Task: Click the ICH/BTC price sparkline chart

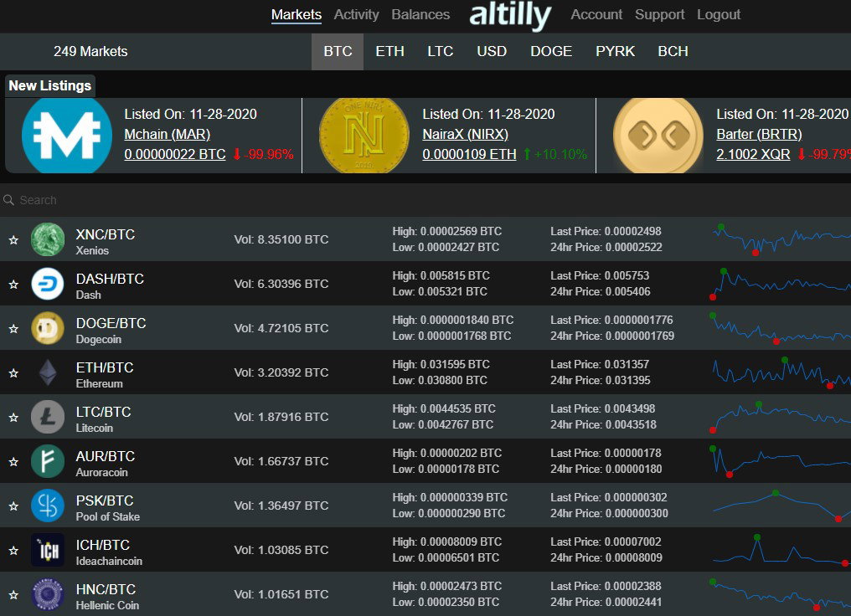Action: [x=781, y=550]
